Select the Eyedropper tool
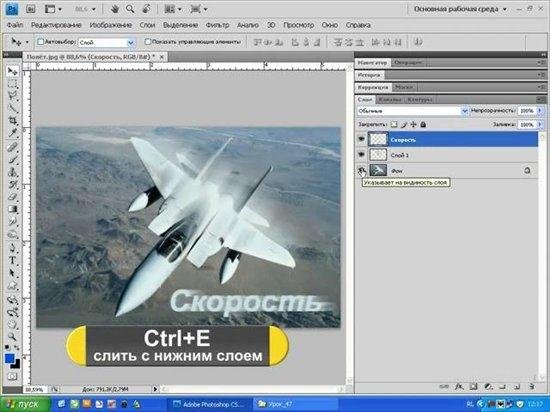This screenshot has width=550, height=412. click(12, 133)
